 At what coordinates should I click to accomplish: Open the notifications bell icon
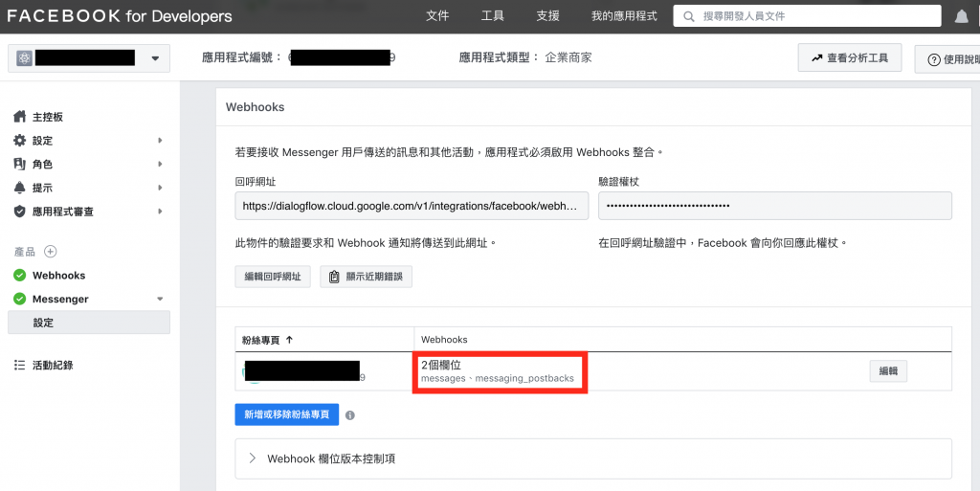961,17
